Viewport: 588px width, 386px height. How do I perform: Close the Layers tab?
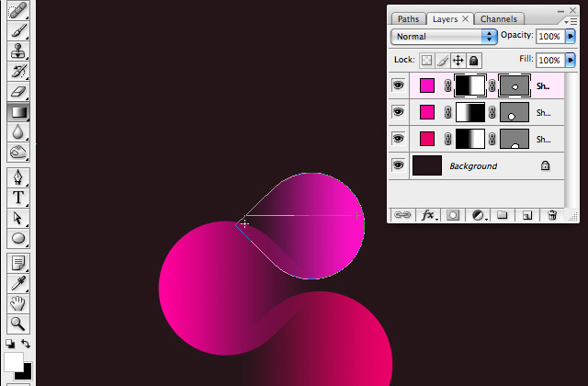coord(465,18)
